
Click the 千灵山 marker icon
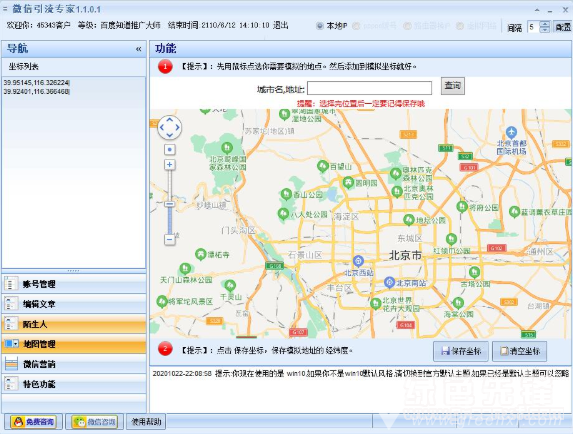click(230, 285)
